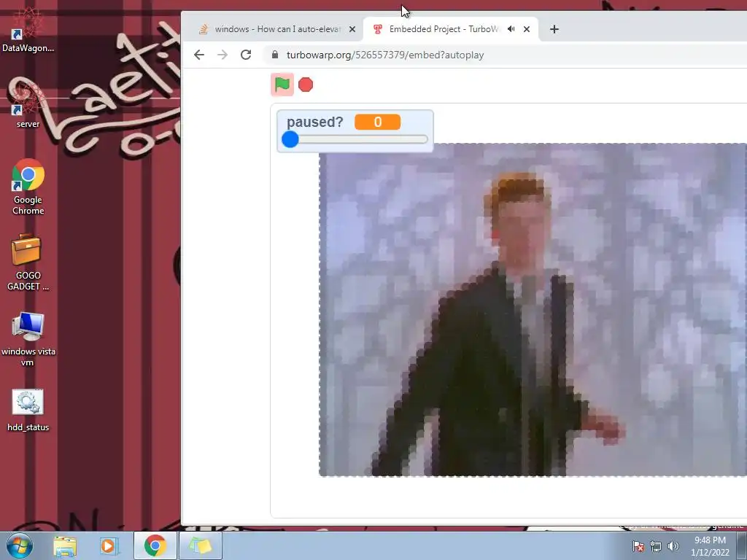Open Action Center flag tray icon
The height and width of the screenshot is (560, 747).
click(x=638, y=546)
